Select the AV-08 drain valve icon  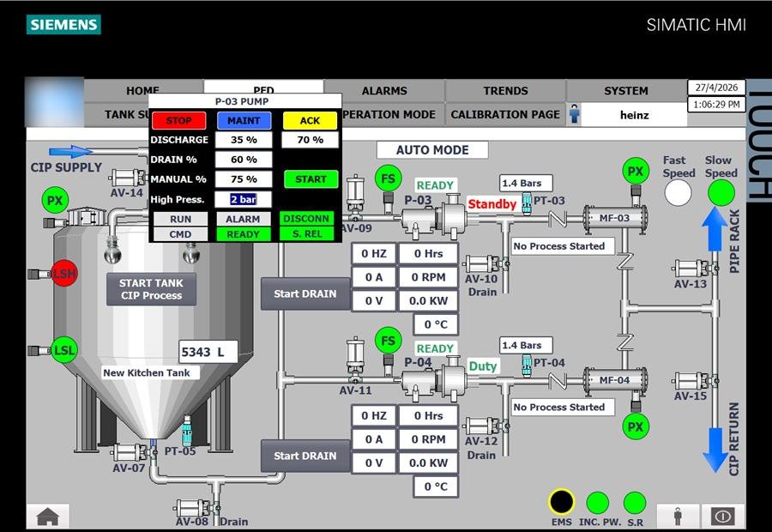(x=197, y=507)
